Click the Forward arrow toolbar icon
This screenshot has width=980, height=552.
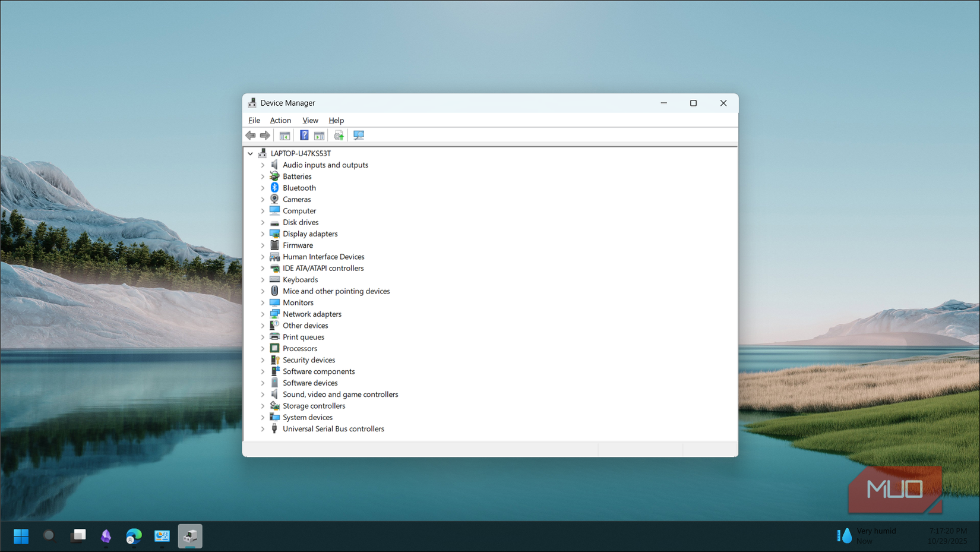point(265,135)
